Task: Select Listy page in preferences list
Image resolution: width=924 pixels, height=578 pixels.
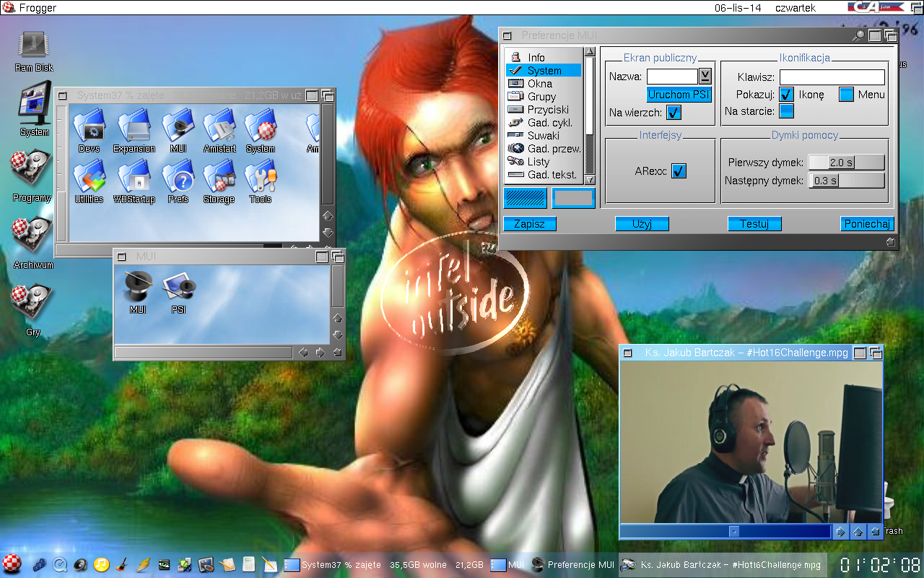Action: tap(544, 161)
